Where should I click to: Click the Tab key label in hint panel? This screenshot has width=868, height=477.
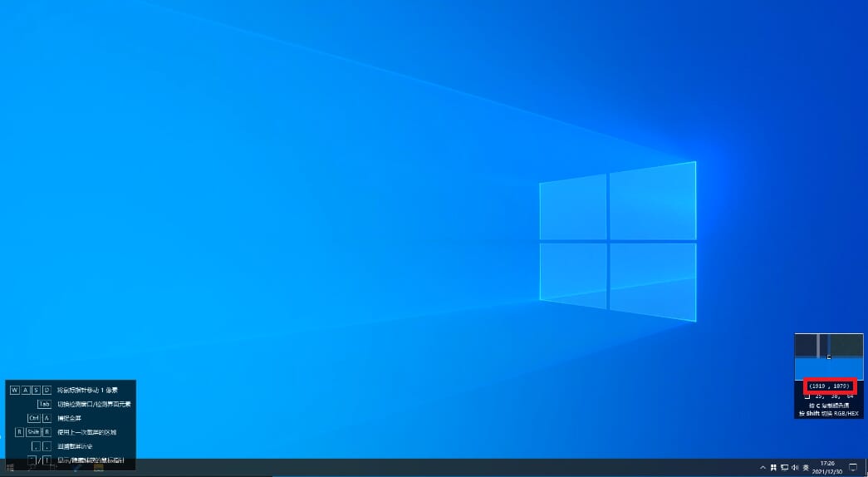(44, 404)
